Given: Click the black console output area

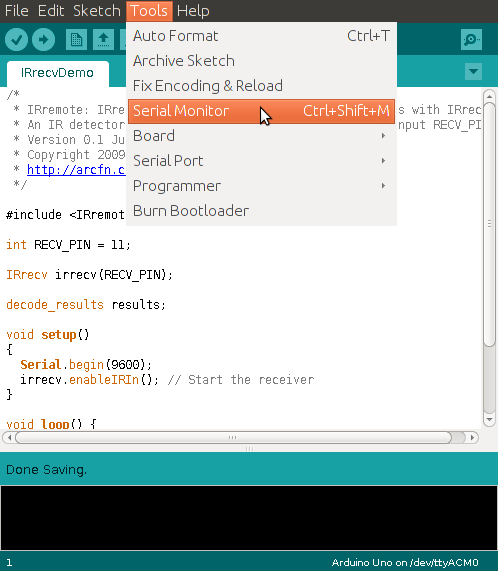Looking at the screenshot, I should [x=249, y=518].
